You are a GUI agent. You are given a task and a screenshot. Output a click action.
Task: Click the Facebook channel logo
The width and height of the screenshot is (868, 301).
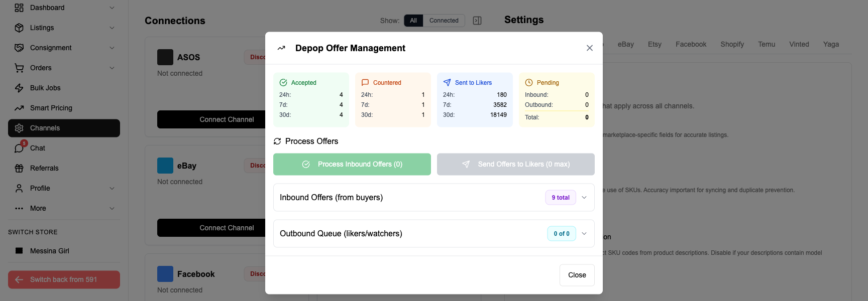click(165, 274)
